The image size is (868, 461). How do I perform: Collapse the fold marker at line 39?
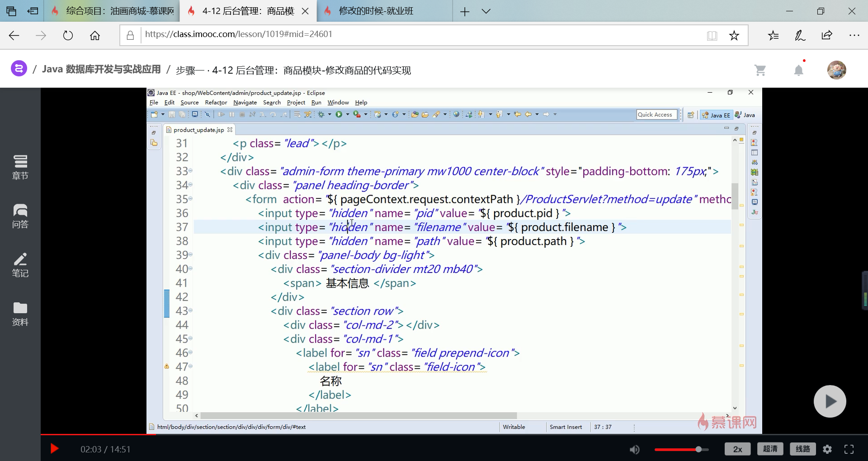(x=190, y=254)
